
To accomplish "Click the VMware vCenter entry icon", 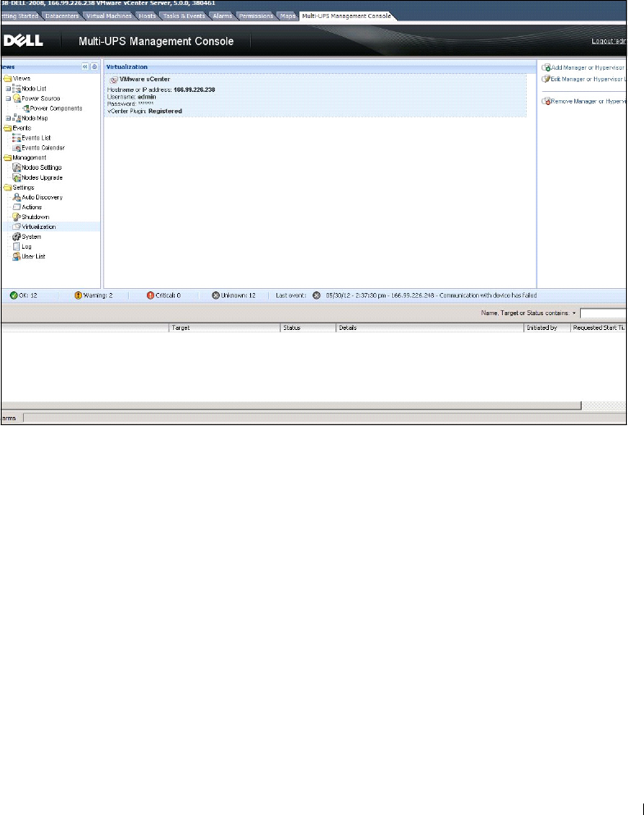I will [114, 80].
